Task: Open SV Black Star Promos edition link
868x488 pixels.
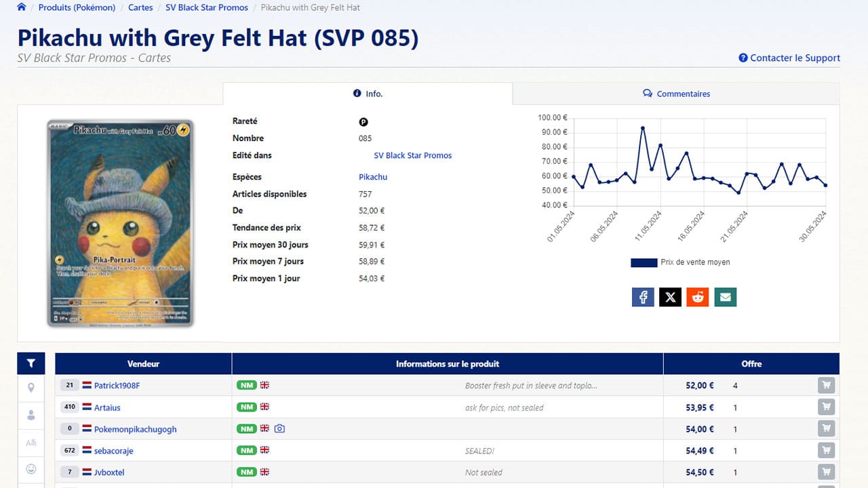Action: (x=413, y=155)
